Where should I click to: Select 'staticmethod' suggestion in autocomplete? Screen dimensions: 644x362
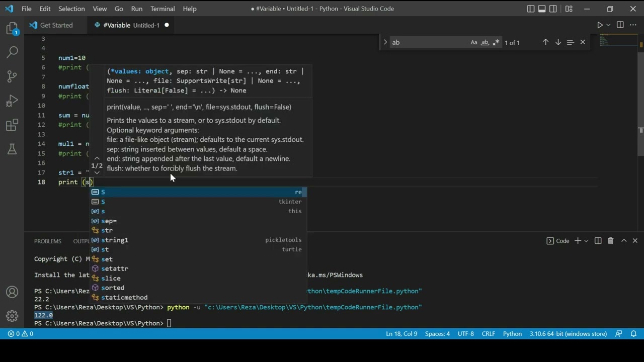click(198, 297)
